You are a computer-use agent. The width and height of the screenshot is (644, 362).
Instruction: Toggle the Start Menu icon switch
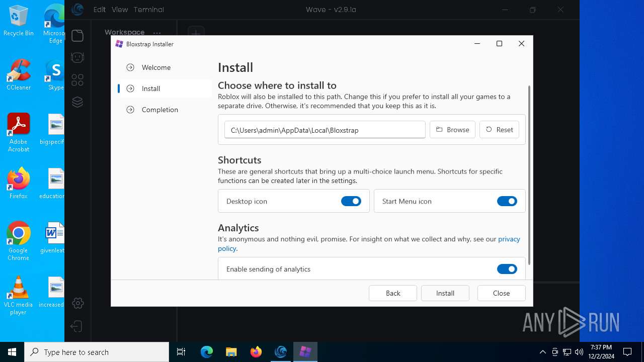pyautogui.click(x=507, y=201)
